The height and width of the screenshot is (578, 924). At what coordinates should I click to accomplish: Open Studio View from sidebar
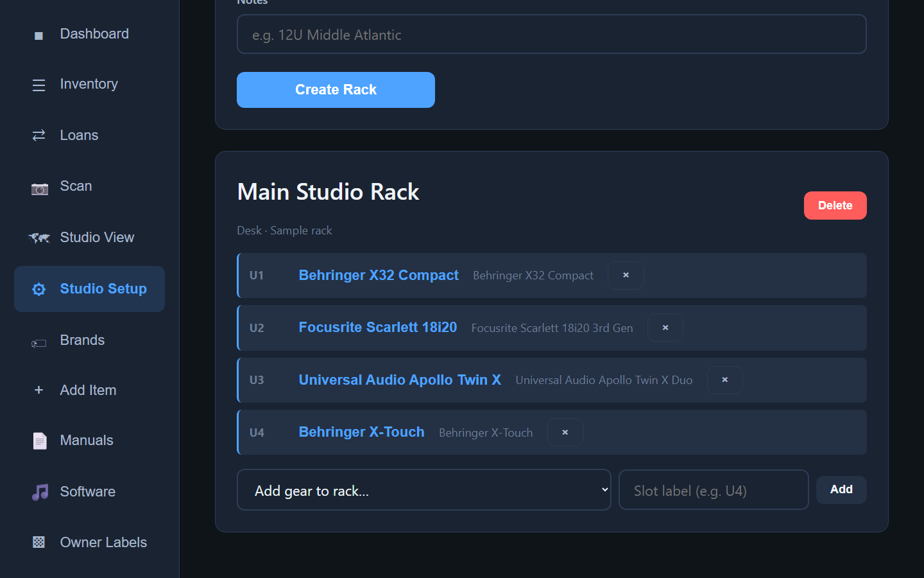[x=89, y=238]
